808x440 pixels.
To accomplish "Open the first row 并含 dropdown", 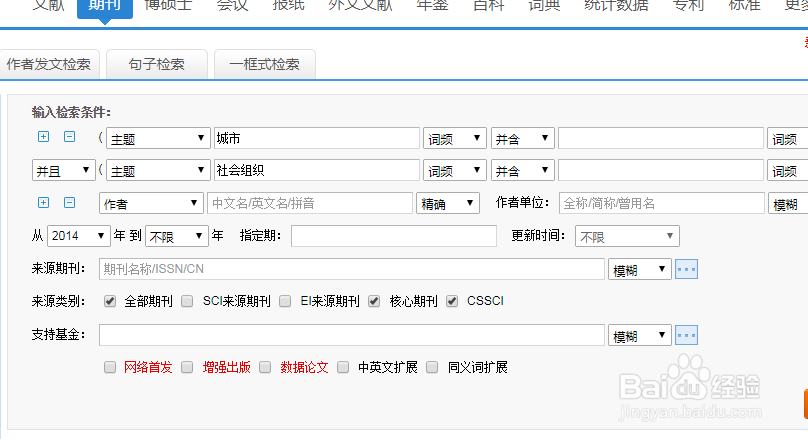I will 523,138.
